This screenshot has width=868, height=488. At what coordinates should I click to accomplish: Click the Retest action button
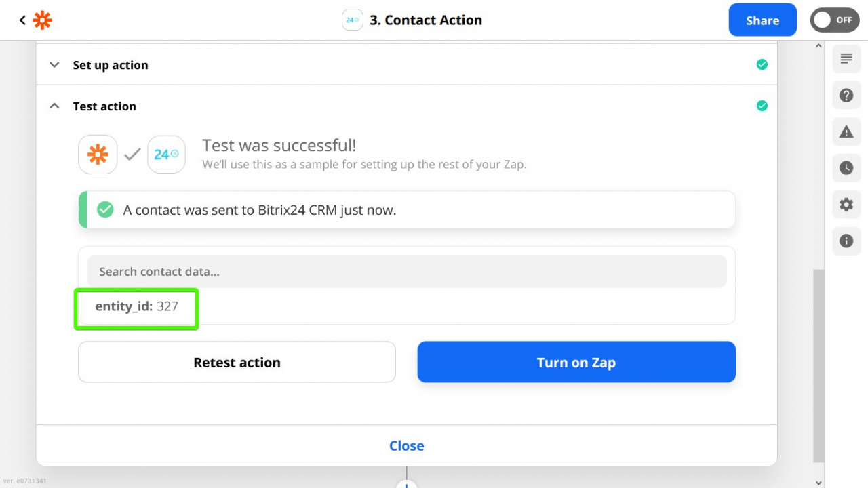237,362
